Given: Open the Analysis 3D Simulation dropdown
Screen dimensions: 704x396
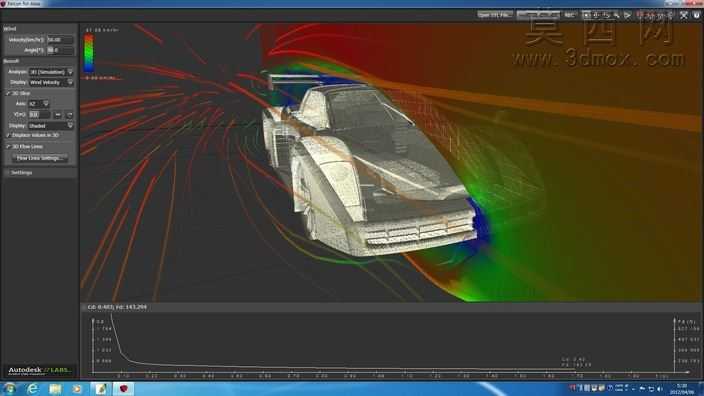Looking at the screenshot, I should coord(51,72).
